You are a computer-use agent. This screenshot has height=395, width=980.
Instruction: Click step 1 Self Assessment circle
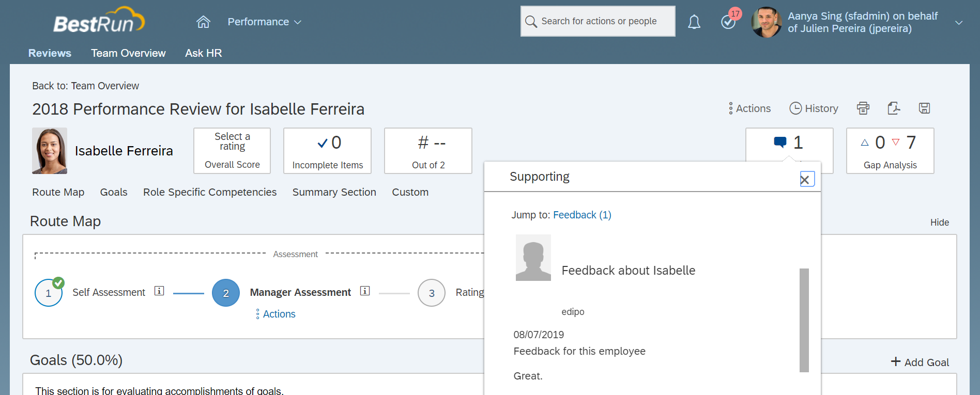pos(49,293)
